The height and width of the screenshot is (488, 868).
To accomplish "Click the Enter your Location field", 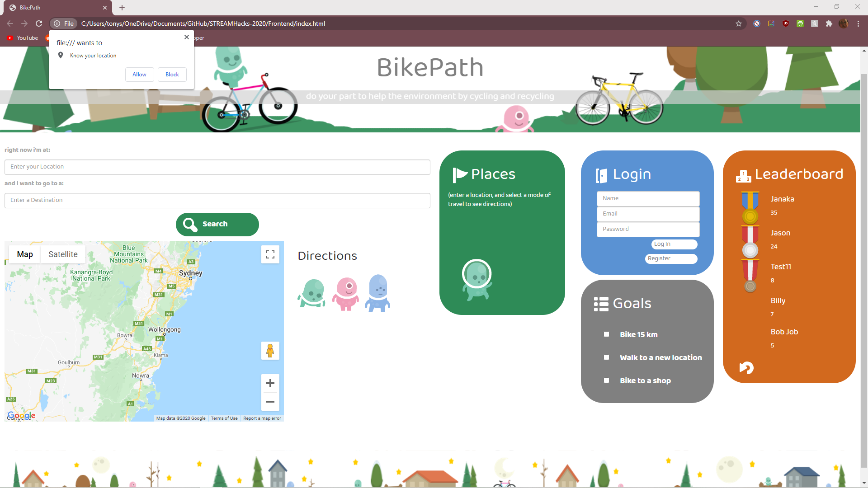I will pyautogui.click(x=217, y=167).
